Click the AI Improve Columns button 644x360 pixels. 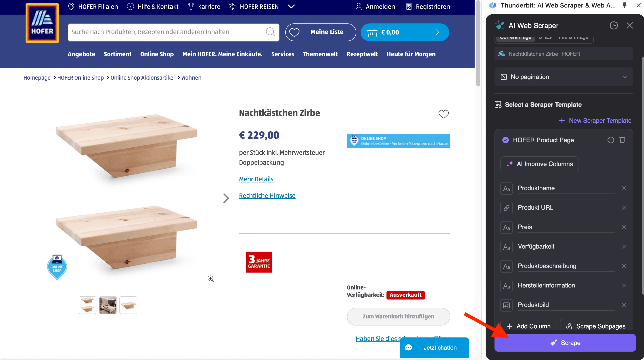point(539,164)
